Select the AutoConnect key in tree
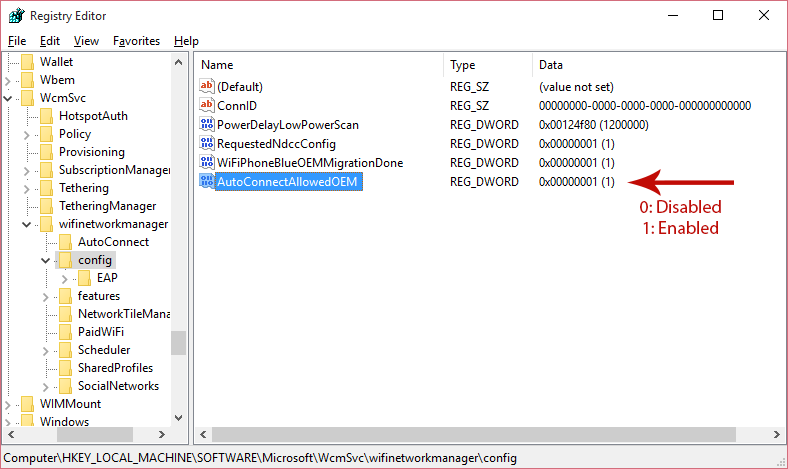 click(x=112, y=242)
